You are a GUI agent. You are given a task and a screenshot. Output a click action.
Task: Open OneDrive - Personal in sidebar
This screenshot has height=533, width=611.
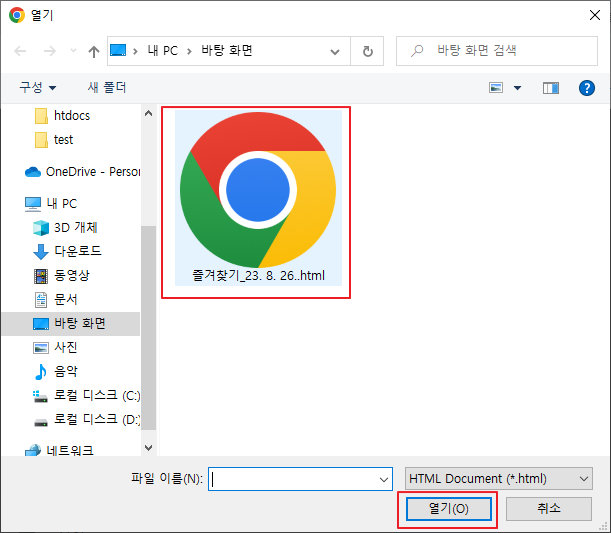93,172
